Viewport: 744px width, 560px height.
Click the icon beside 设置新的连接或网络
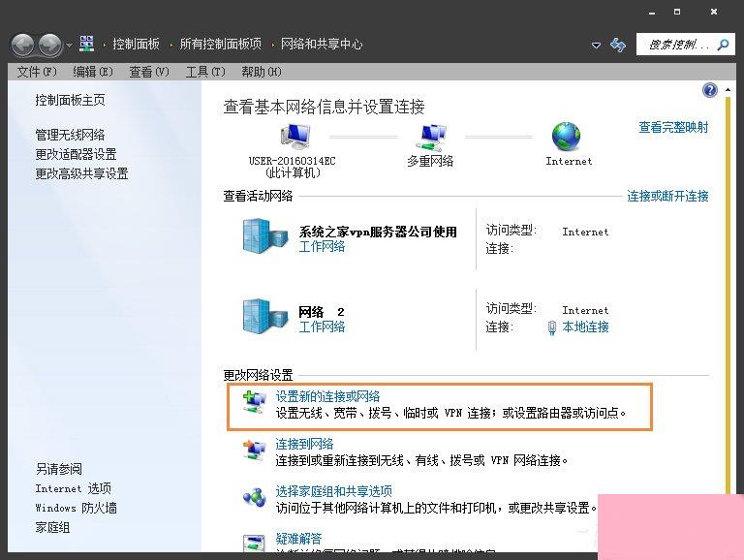tap(255, 403)
